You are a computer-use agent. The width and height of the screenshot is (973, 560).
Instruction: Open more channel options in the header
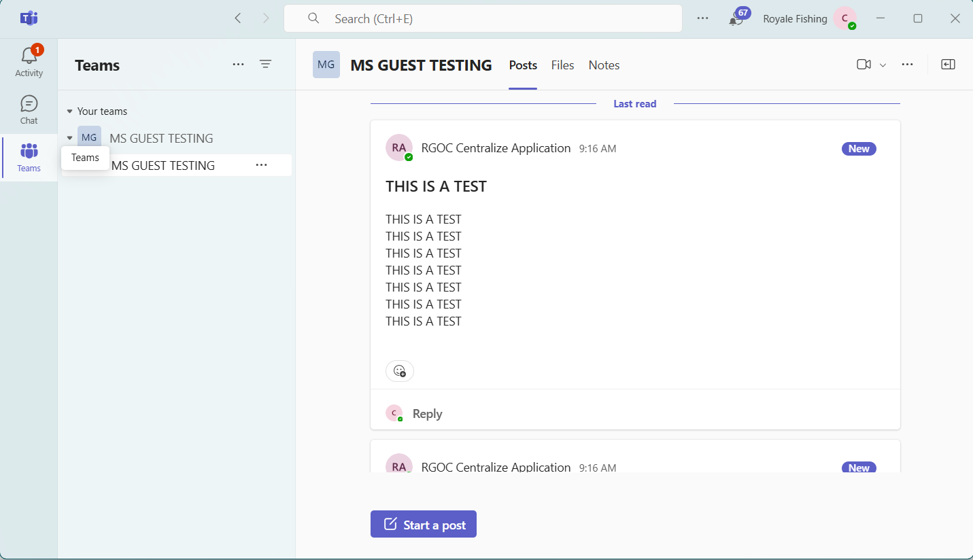pos(907,65)
